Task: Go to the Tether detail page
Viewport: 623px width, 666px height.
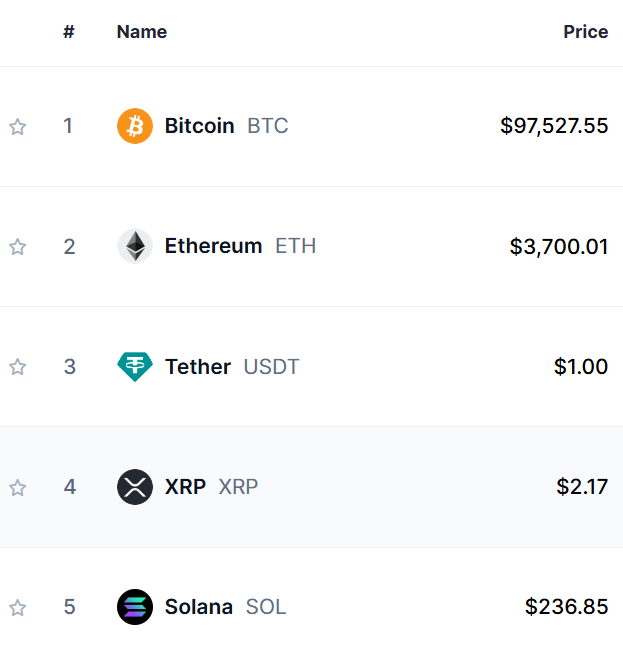Action: 198,367
